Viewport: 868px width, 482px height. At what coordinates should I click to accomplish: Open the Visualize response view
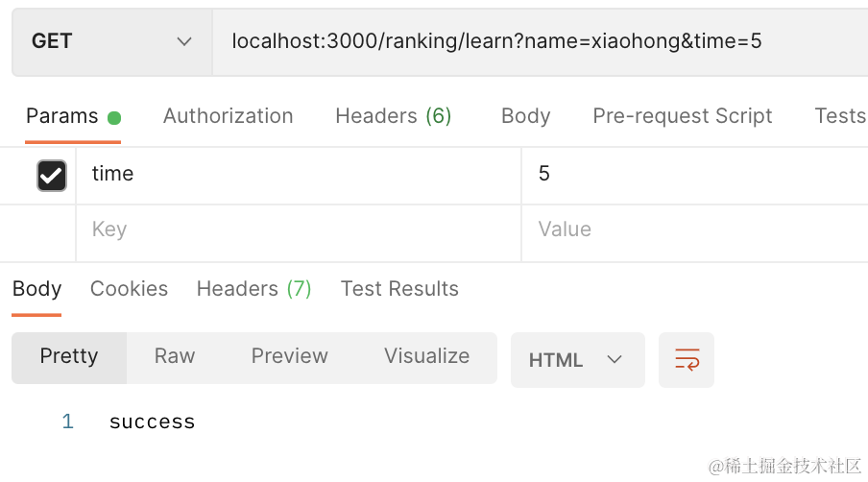[x=426, y=356]
